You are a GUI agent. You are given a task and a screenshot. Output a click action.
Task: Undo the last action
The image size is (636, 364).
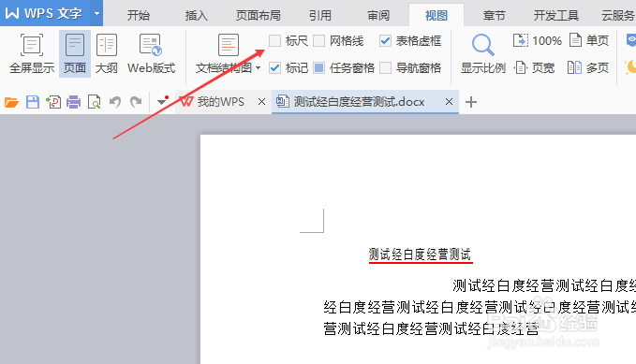pos(115,102)
